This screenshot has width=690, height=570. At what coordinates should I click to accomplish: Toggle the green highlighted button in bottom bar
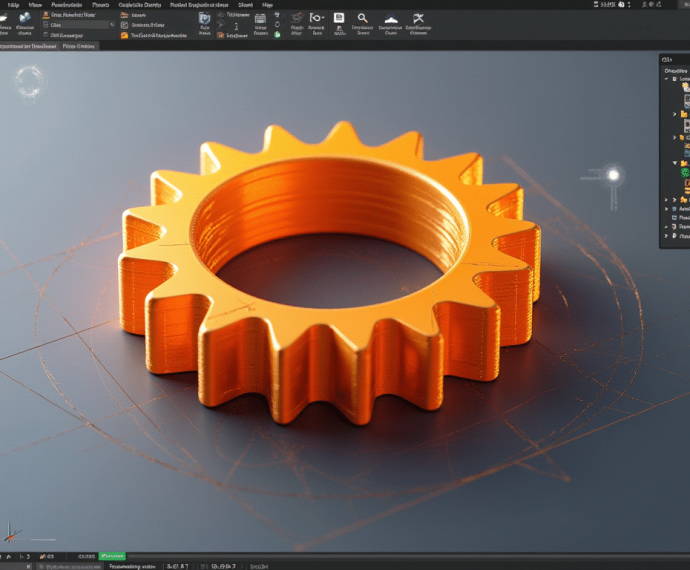click(112, 556)
